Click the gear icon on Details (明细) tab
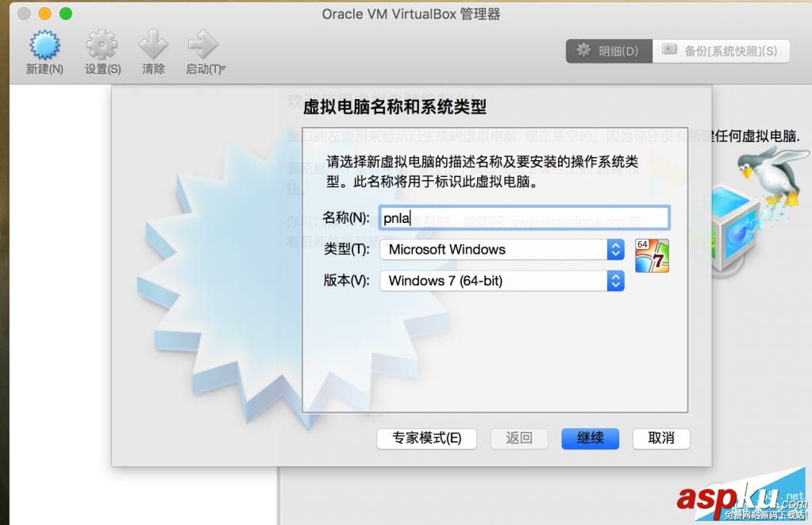This screenshot has height=525, width=812. pyautogui.click(x=583, y=50)
